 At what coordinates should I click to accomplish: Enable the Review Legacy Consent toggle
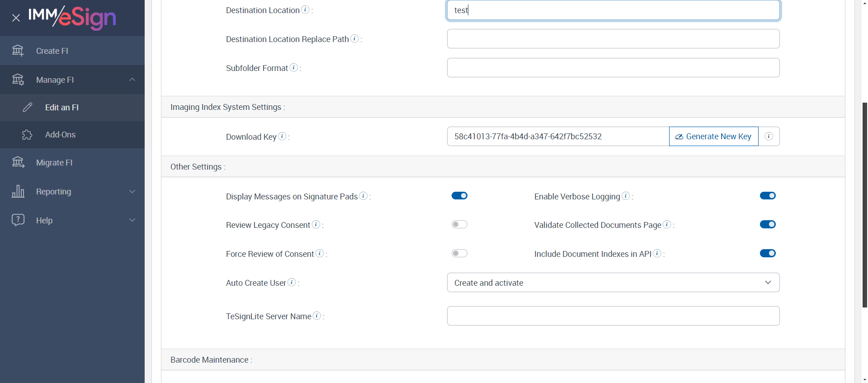tap(459, 225)
